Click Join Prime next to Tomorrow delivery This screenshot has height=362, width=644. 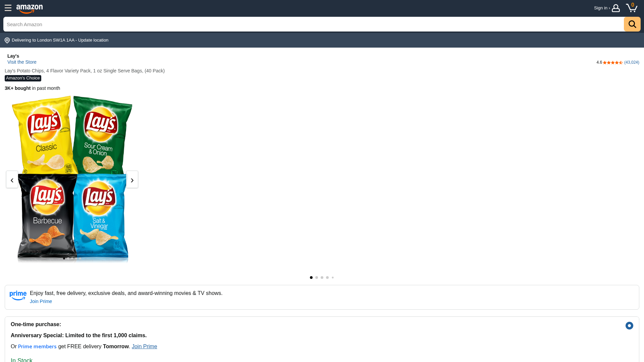(144, 346)
